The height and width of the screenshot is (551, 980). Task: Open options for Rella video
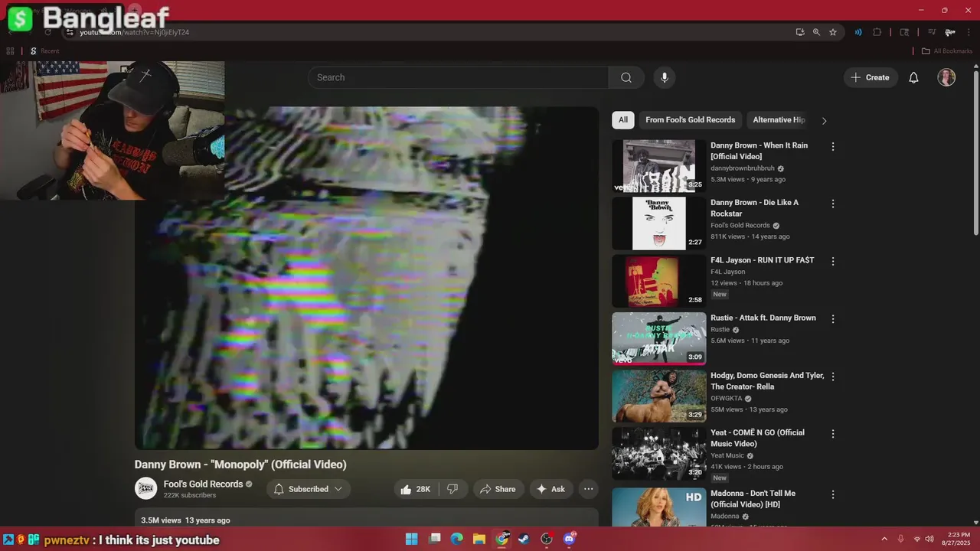point(833,377)
